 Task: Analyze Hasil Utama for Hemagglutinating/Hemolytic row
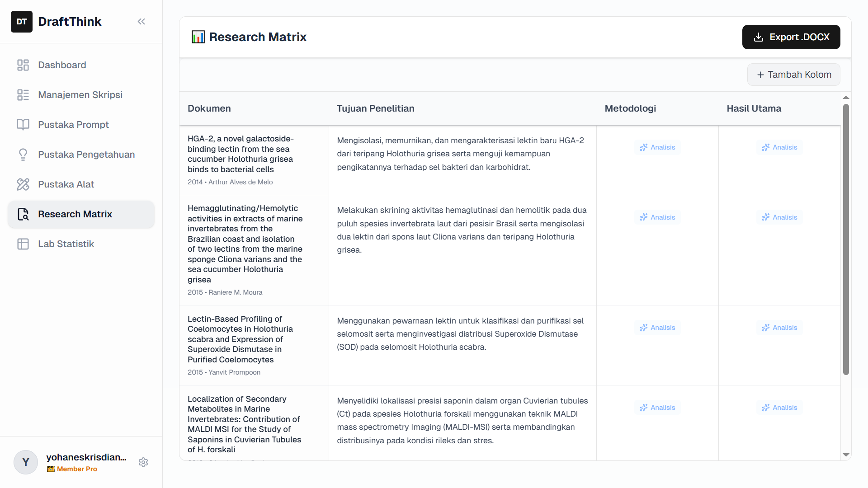(779, 217)
